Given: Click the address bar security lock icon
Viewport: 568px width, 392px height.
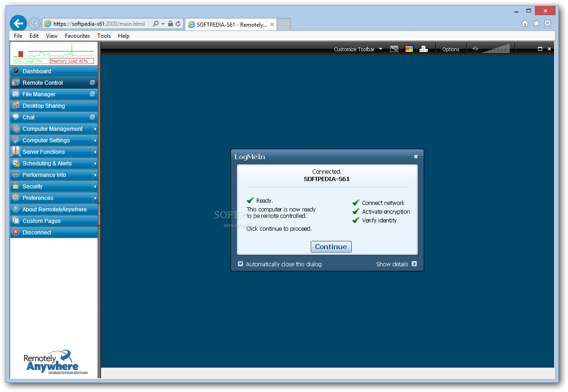Looking at the screenshot, I should 171,23.
